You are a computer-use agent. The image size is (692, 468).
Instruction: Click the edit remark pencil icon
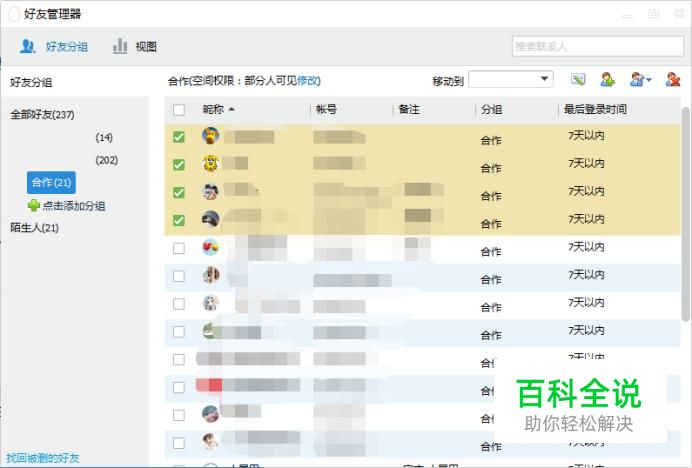[578, 79]
